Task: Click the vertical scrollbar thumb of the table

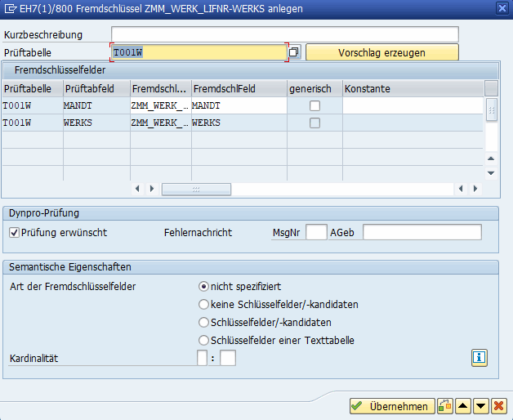Action: (x=491, y=110)
